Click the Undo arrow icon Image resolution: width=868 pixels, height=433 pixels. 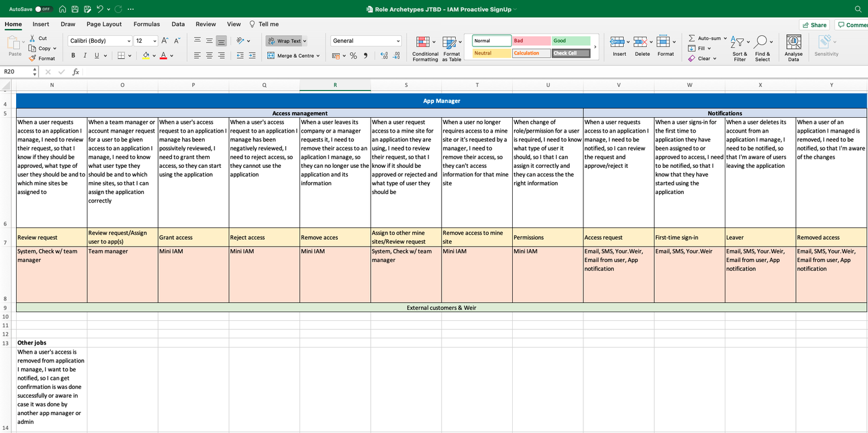click(x=100, y=9)
